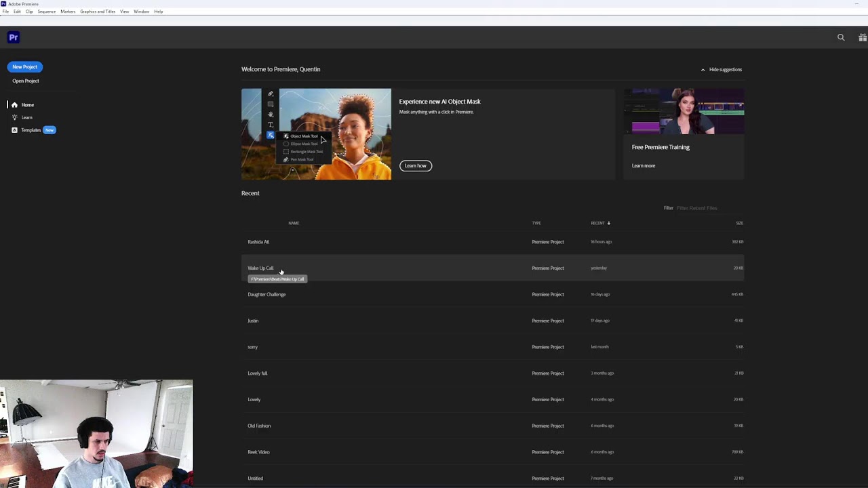Click the Open Project button

[x=26, y=81]
